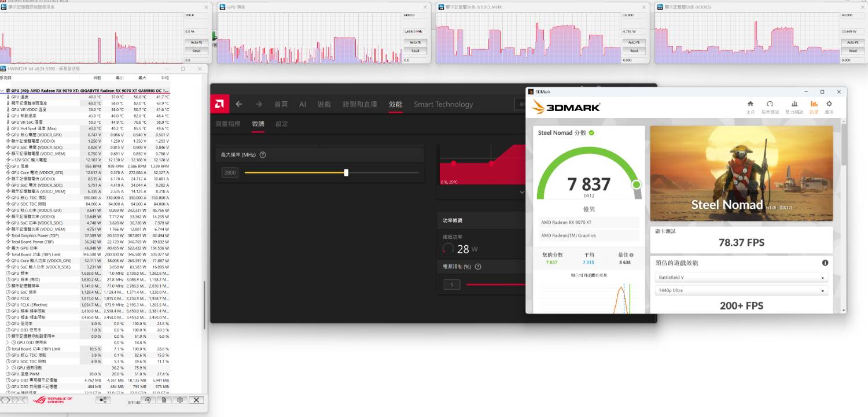Click HWiNFO close X toolbar button
This screenshot has height=417, width=868.
point(197,400)
